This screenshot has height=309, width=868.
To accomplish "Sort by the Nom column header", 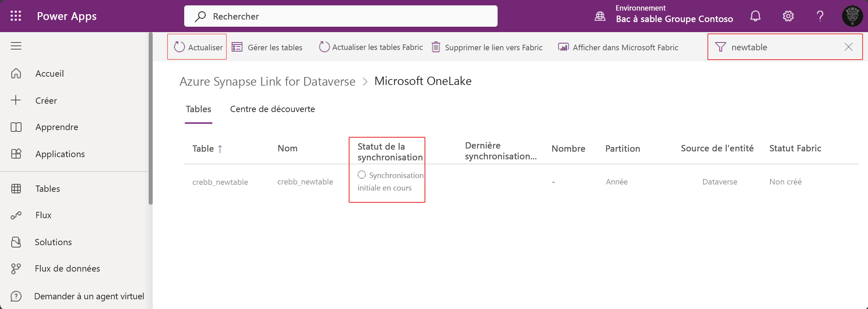I will [287, 148].
